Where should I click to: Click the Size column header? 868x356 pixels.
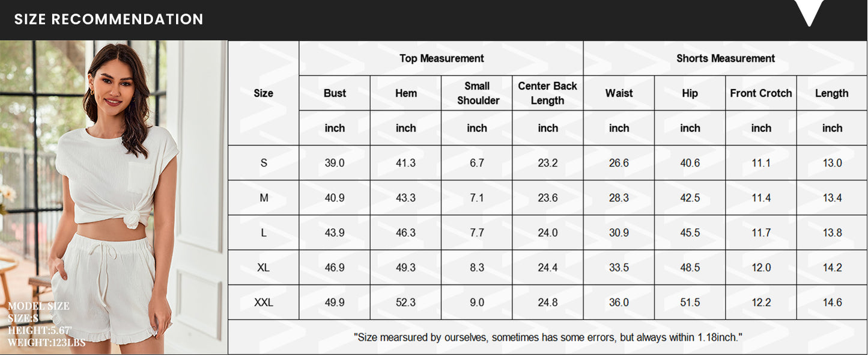pyautogui.click(x=263, y=93)
